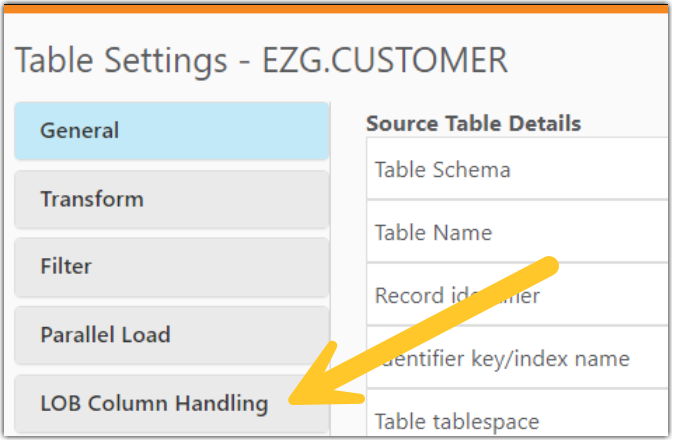Viewport: 673px width, 441px height.
Task: Click the Source Table Details heading
Action: [x=473, y=124]
